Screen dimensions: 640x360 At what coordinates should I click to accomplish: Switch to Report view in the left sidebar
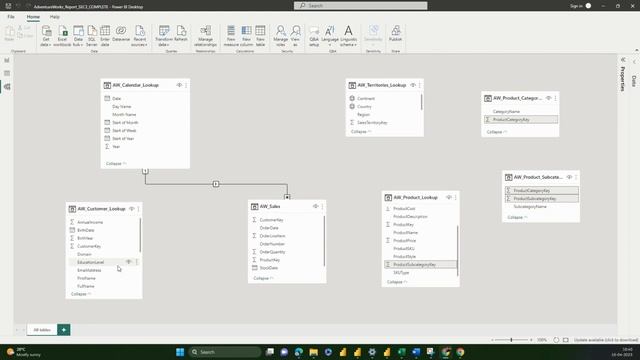7,60
